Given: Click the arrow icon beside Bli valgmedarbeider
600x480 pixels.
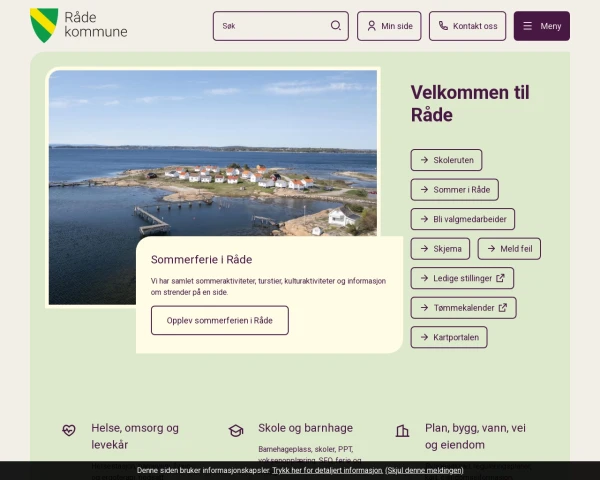Looking at the screenshot, I should [424, 219].
